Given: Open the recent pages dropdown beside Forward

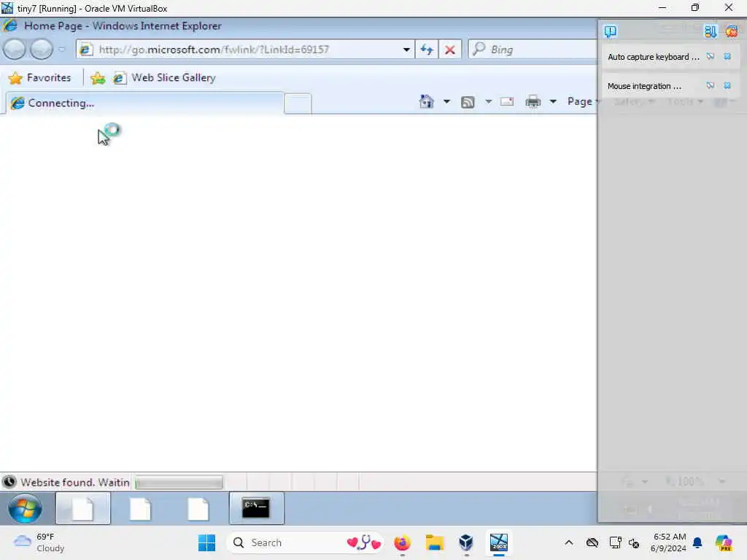Looking at the screenshot, I should pos(62,49).
